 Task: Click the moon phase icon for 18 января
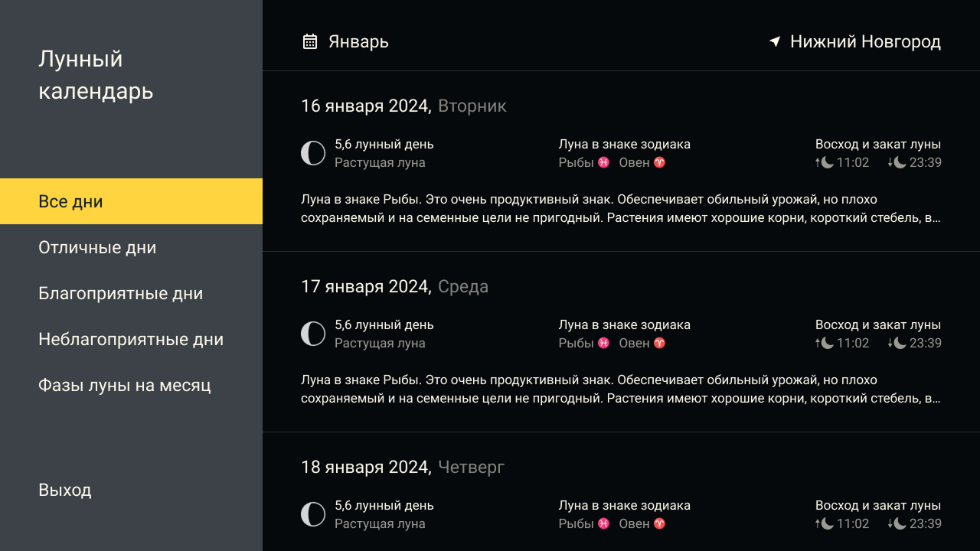(313, 514)
